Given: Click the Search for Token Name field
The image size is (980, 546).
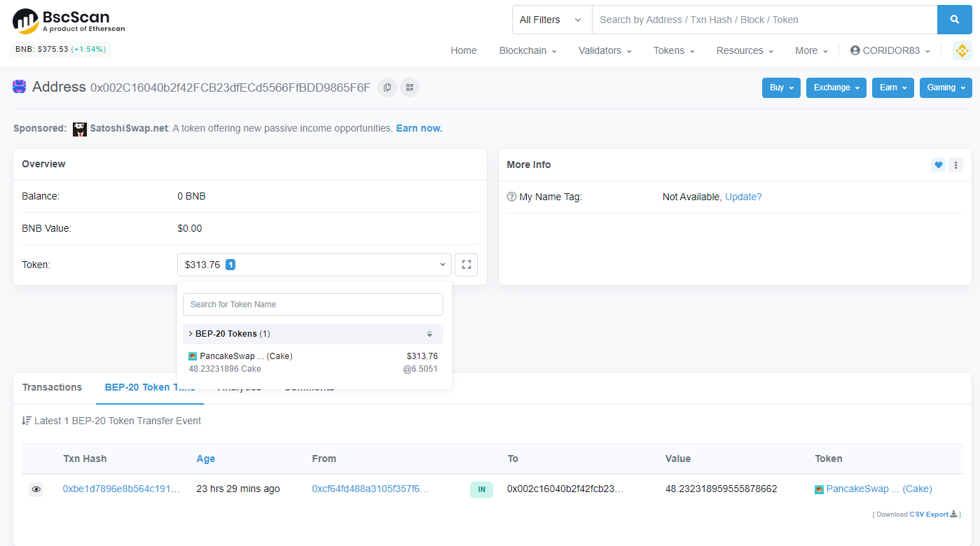Looking at the screenshot, I should point(312,304).
